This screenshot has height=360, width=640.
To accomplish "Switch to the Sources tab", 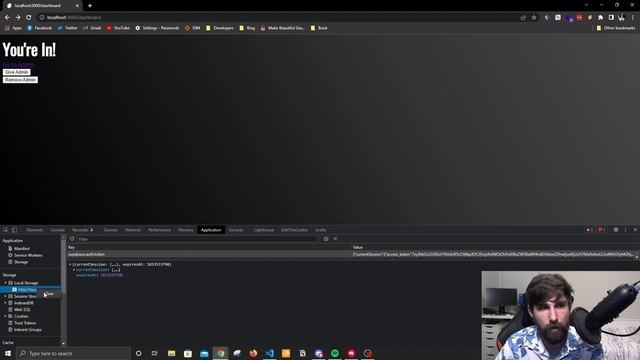I will (110, 230).
